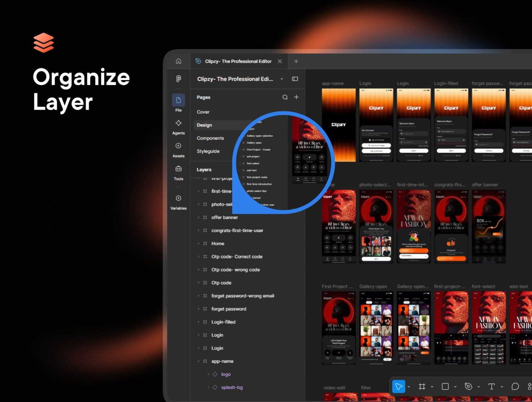Switch to the Styleguide page

point(208,152)
